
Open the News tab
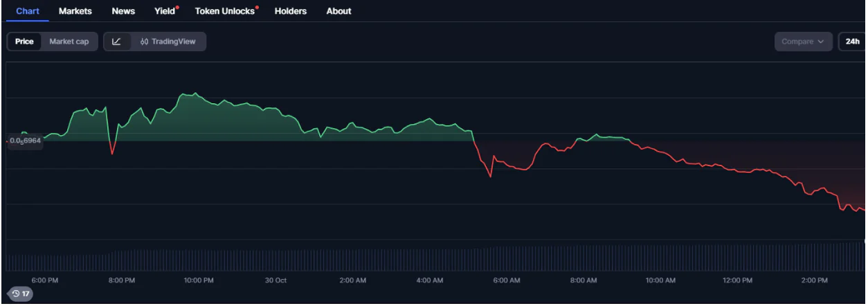(123, 11)
